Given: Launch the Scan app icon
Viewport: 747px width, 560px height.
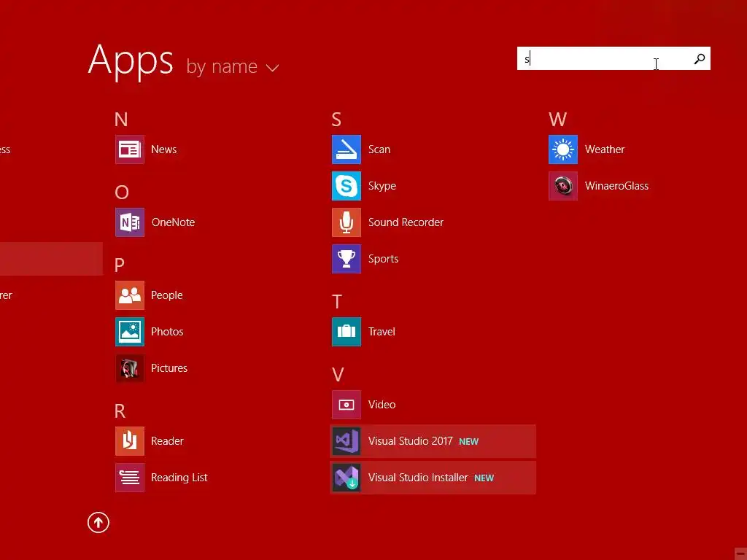Looking at the screenshot, I should [347, 149].
